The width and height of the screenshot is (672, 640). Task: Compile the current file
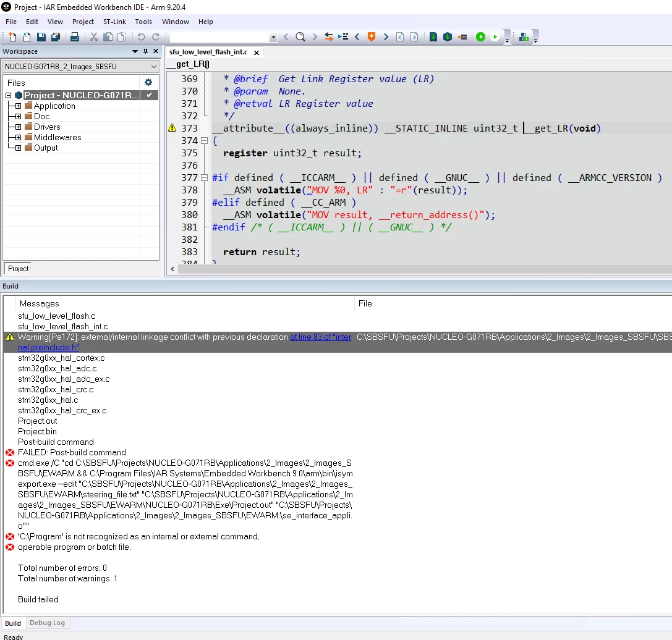[433, 37]
